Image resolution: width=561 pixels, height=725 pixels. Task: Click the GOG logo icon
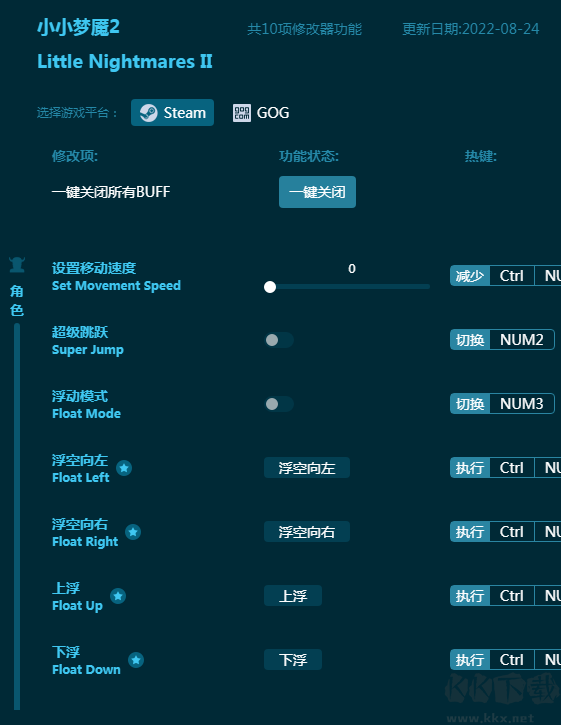pyautogui.click(x=241, y=113)
